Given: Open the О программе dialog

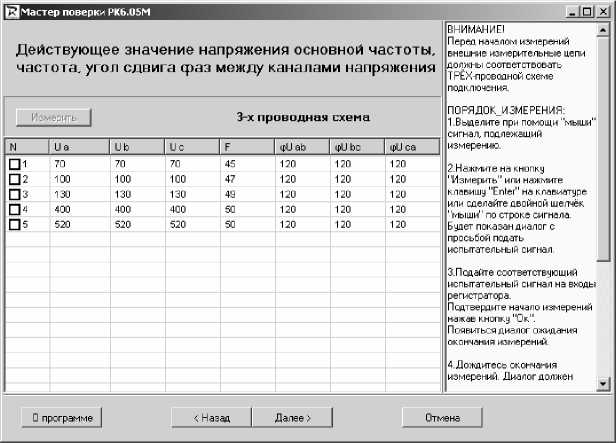Looking at the screenshot, I should (x=62, y=418).
